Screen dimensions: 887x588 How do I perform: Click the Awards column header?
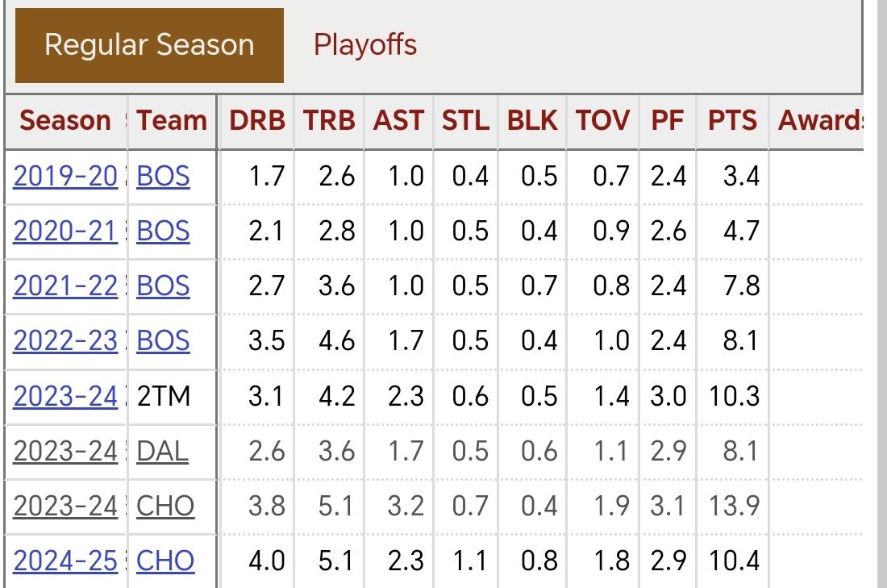click(820, 120)
